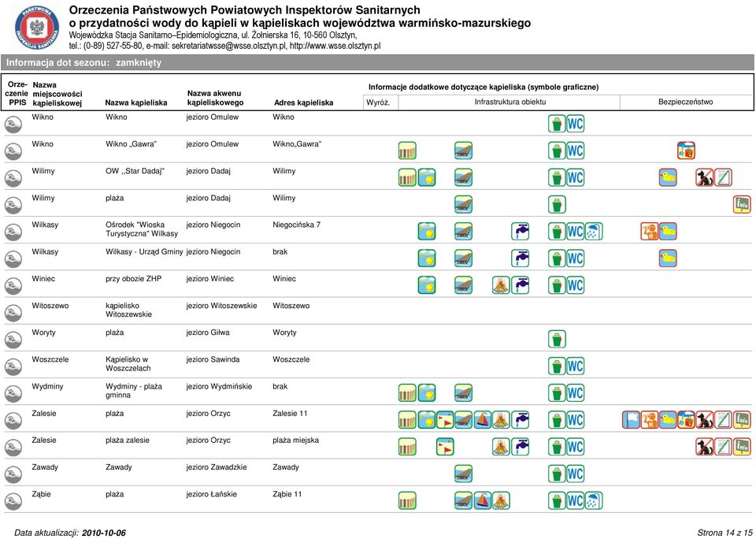Click the duck icon in OW Star Dadaj row
Viewport: 756px width, 539px height.
[668, 177]
